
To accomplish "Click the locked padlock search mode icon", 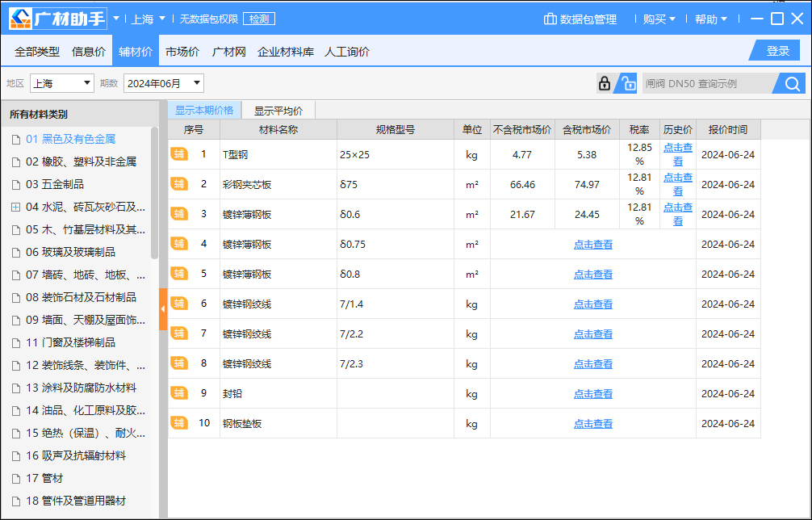I will click(604, 82).
